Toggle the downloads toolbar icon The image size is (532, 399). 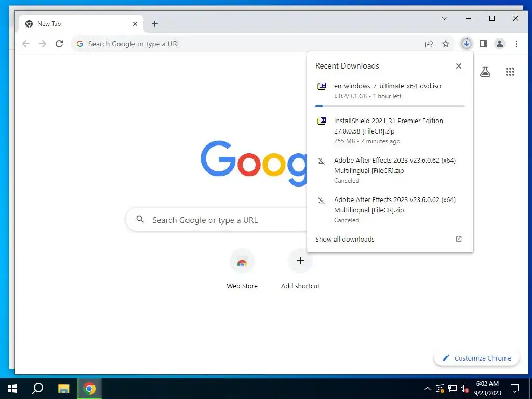point(467,44)
